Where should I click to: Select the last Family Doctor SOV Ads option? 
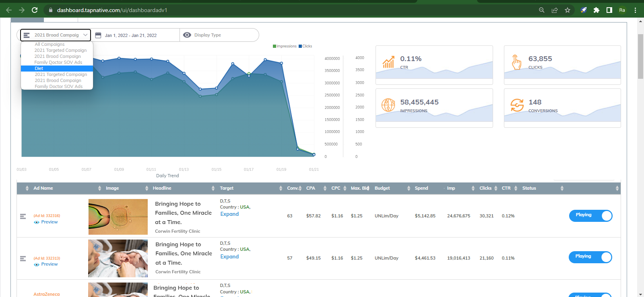click(x=59, y=86)
